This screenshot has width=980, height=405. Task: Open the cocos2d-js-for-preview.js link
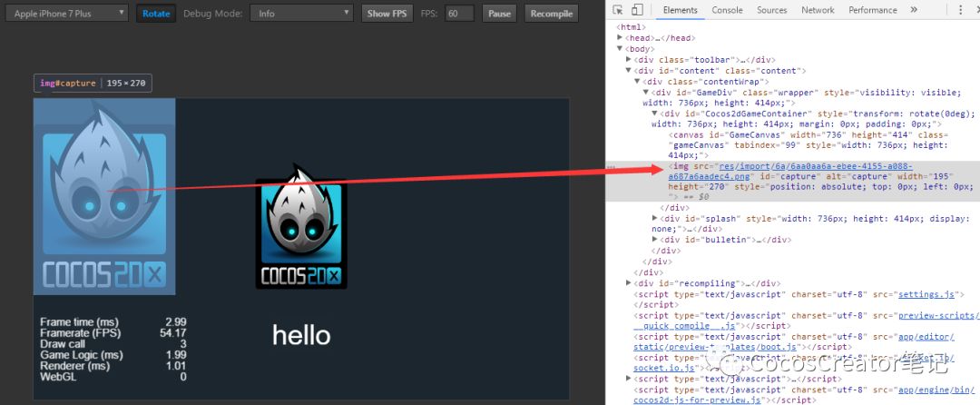click(803, 394)
